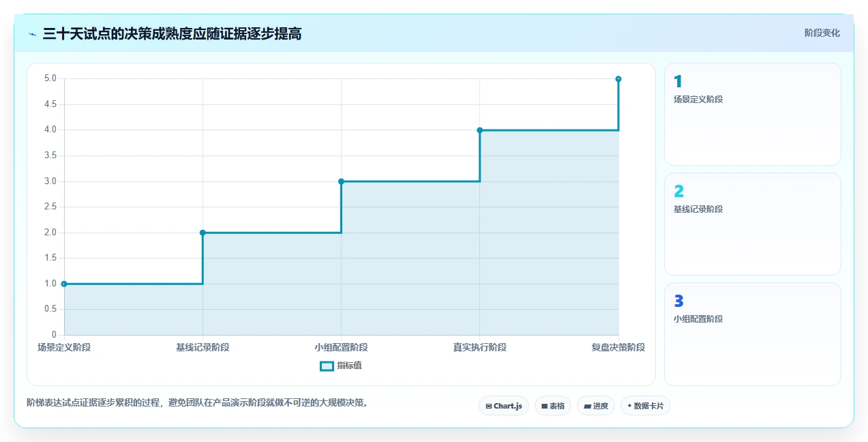Open card 3 小组配置阶段
Image resolution: width=868 pixels, height=442 pixels.
[753, 334]
